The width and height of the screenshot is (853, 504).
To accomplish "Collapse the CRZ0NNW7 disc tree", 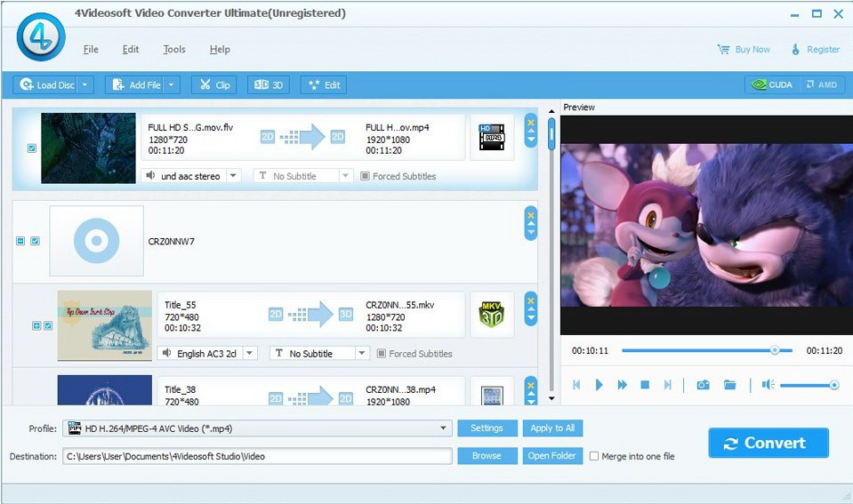I will (x=20, y=241).
